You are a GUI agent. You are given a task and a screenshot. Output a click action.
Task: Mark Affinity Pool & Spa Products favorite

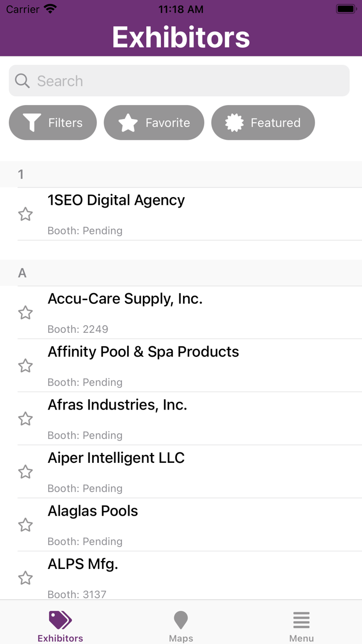(x=25, y=366)
